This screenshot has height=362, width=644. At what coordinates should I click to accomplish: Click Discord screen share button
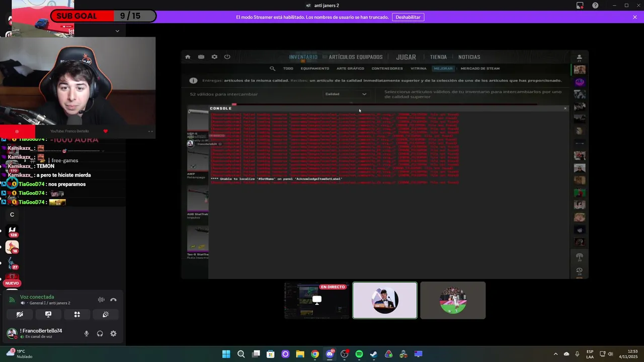point(48,314)
